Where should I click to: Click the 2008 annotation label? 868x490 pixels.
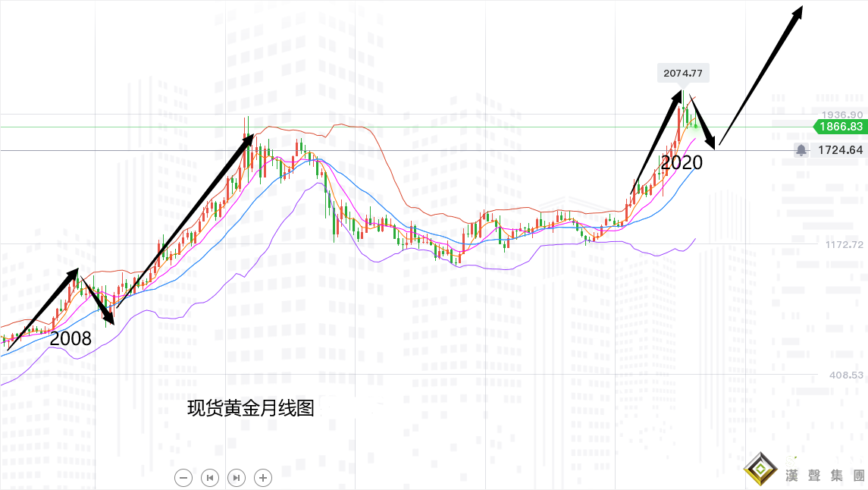[x=71, y=340]
